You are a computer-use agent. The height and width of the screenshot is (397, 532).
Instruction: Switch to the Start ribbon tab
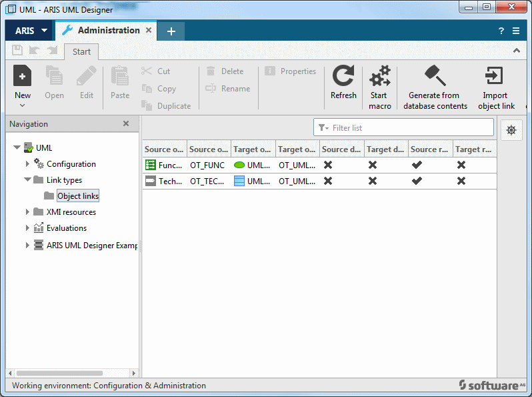(81, 51)
